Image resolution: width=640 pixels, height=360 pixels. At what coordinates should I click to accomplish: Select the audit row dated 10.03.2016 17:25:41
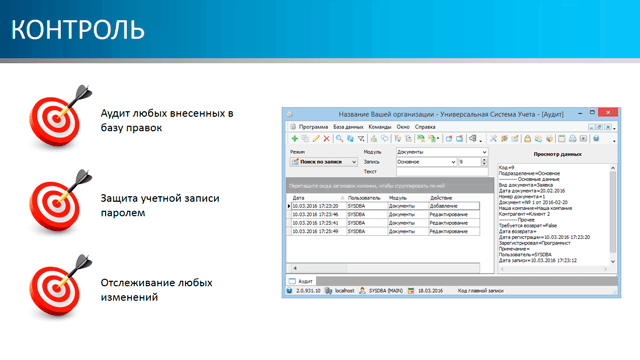384,223
